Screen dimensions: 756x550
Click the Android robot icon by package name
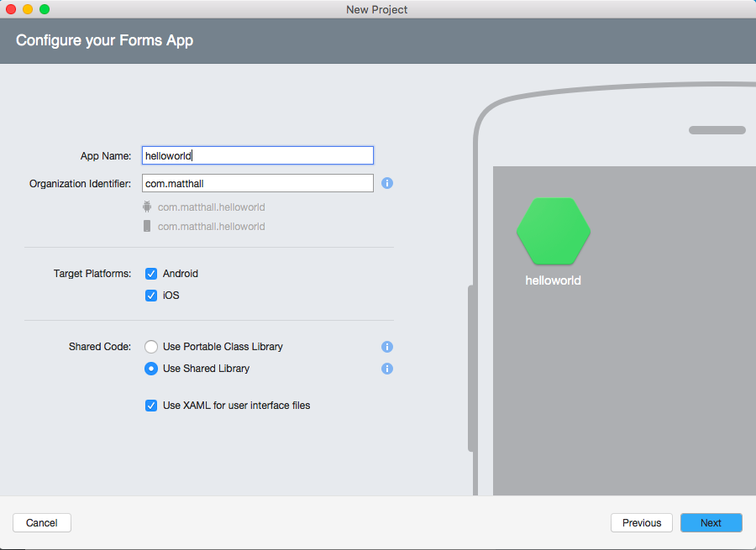(148, 207)
